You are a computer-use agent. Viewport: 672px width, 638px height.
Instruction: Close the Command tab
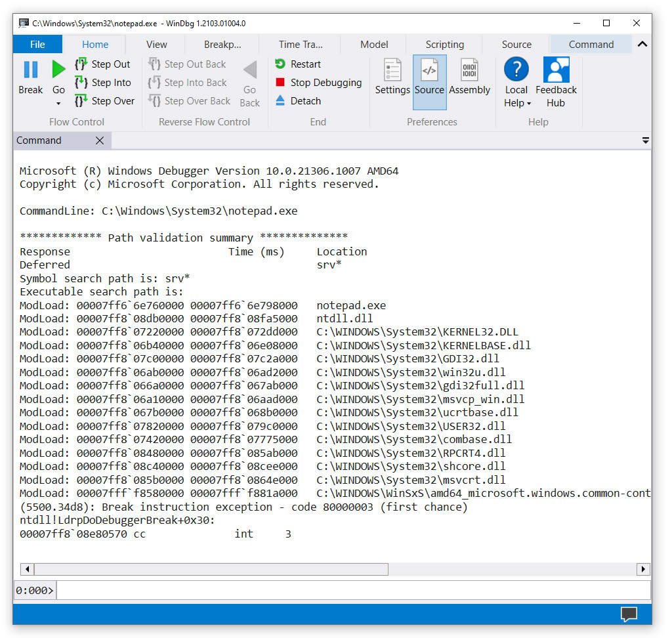click(x=100, y=140)
